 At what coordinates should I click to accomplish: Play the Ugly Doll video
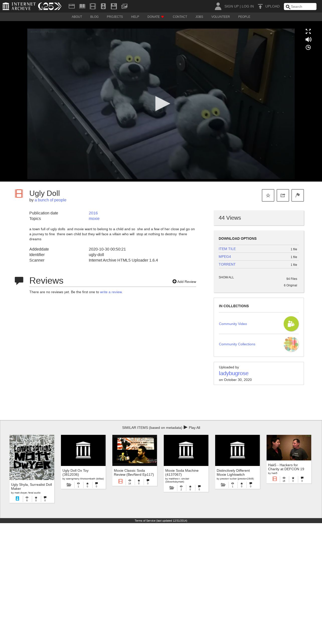click(x=162, y=104)
